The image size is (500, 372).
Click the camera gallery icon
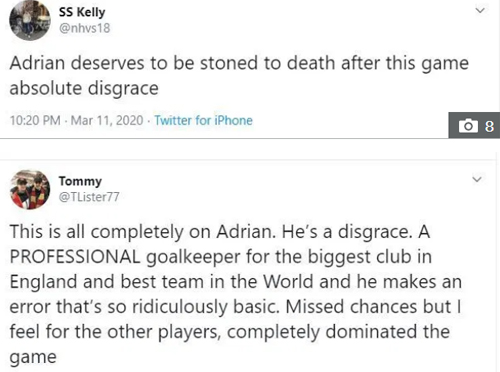[x=468, y=126]
